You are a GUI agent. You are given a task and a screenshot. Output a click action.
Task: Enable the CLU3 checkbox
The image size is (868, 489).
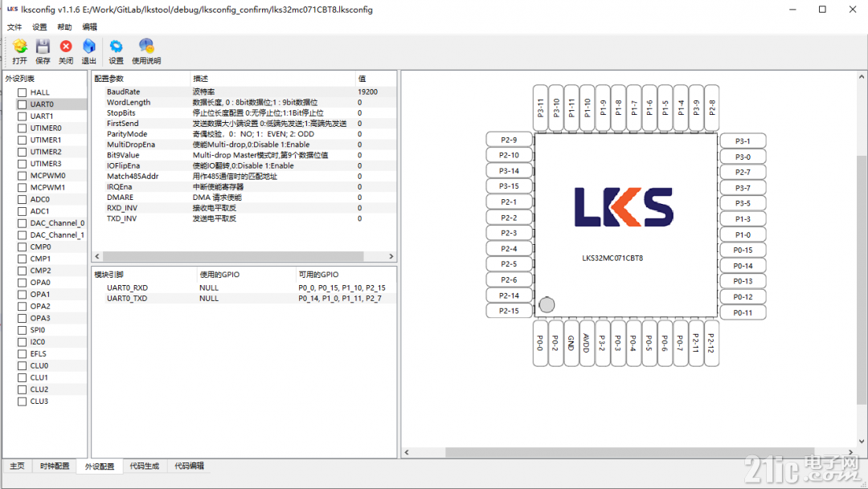(23, 401)
